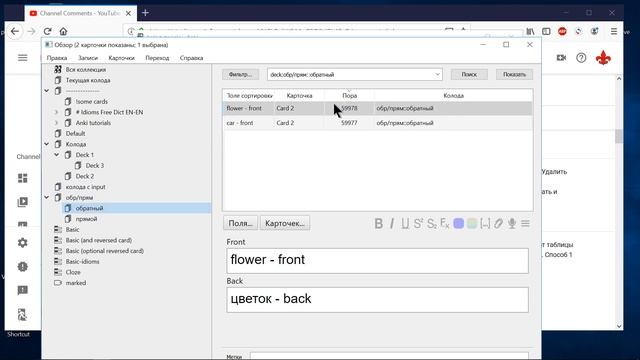640x360 pixels.
Task: Open a new browser tab
Action: point(145,13)
